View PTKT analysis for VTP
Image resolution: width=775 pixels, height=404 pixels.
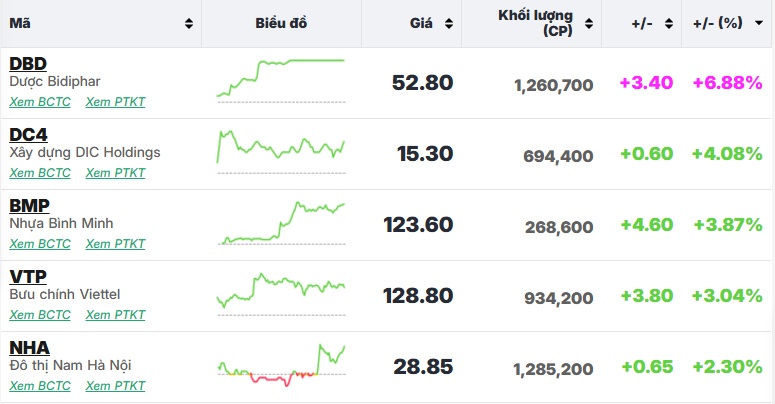(x=115, y=314)
